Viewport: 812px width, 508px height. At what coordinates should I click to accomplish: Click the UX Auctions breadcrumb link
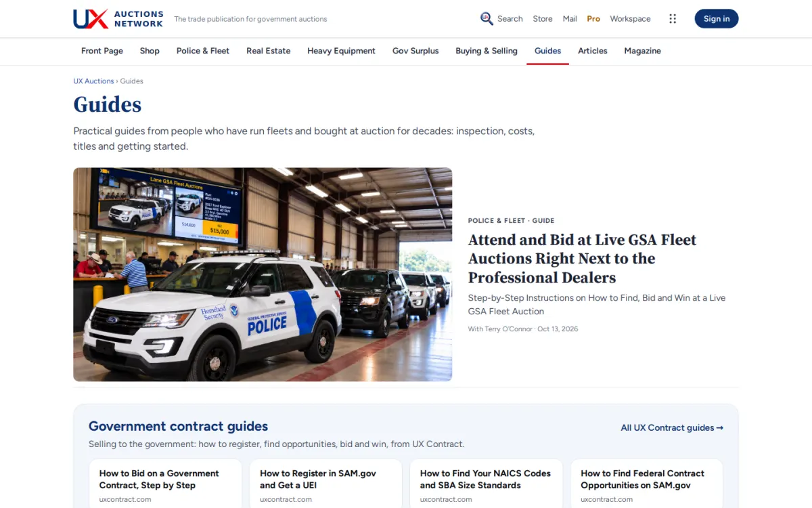(x=93, y=81)
